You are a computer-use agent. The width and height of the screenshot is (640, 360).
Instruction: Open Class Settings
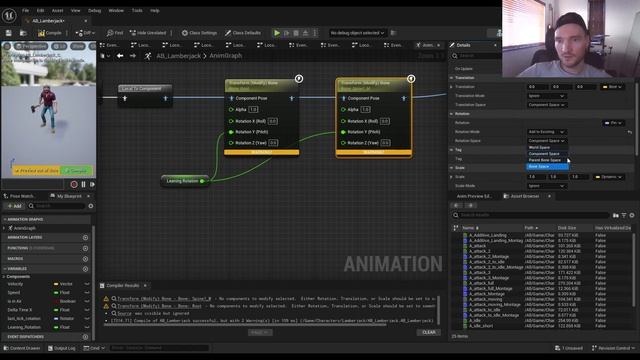[199, 33]
